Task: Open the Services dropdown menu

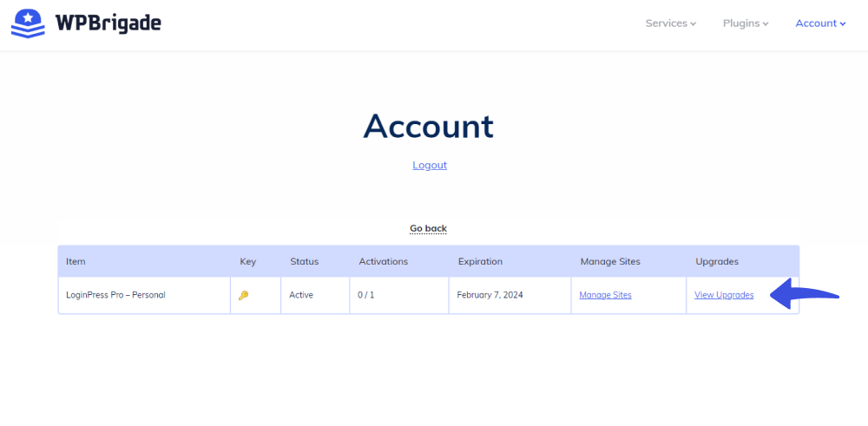Action: click(670, 23)
